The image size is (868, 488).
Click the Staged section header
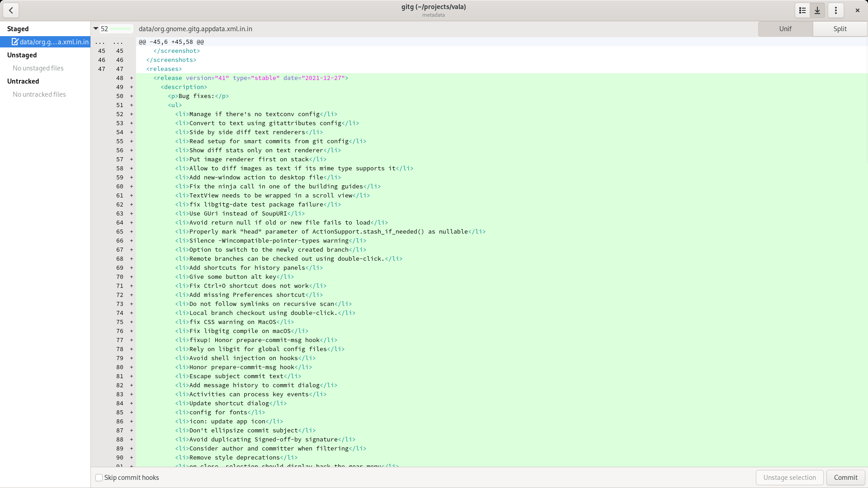(18, 28)
